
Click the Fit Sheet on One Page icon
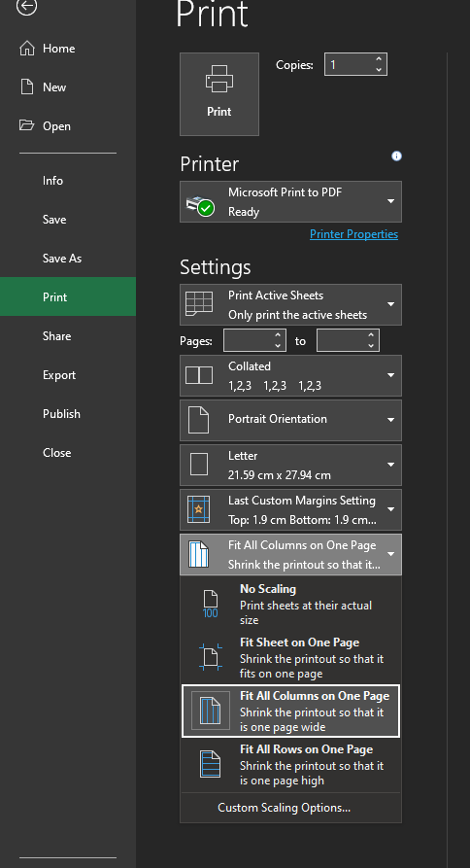click(x=210, y=657)
